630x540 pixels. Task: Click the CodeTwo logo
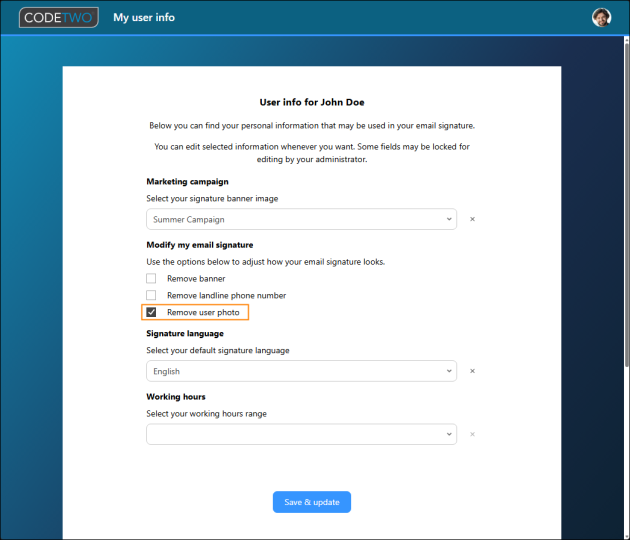[x=59, y=18]
